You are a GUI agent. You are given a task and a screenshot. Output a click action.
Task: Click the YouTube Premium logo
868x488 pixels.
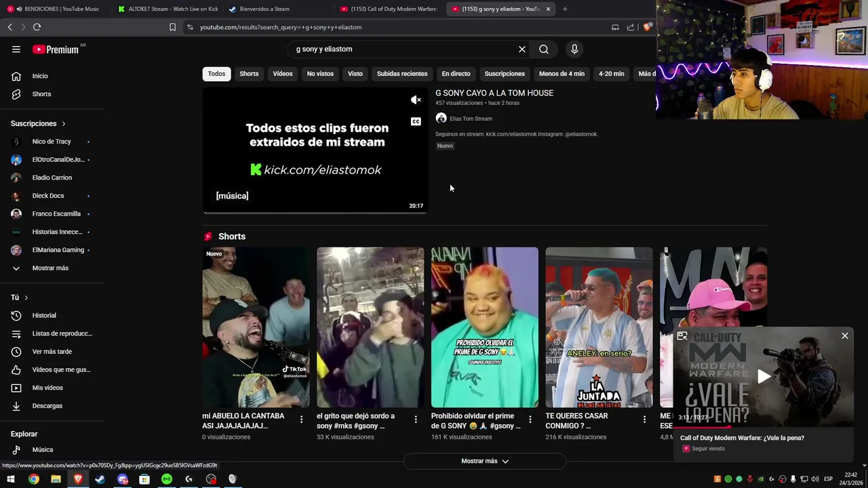tap(56, 49)
